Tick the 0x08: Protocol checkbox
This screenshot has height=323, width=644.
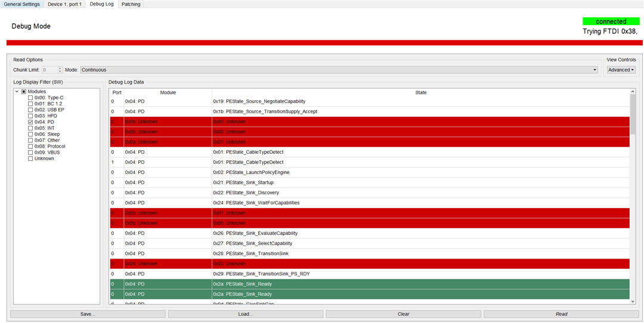click(30, 146)
